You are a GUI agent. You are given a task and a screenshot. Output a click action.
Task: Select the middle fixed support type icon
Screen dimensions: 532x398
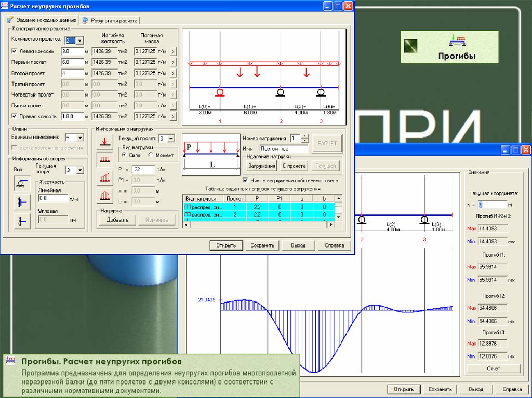pyautogui.click(x=22, y=202)
